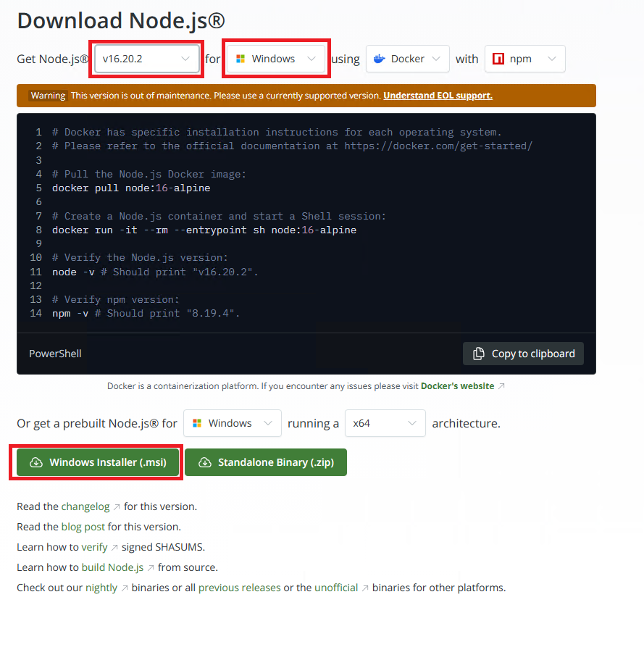The height and width of the screenshot is (647, 644).
Task: Open the x64 architecture dropdown
Action: coord(385,422)
